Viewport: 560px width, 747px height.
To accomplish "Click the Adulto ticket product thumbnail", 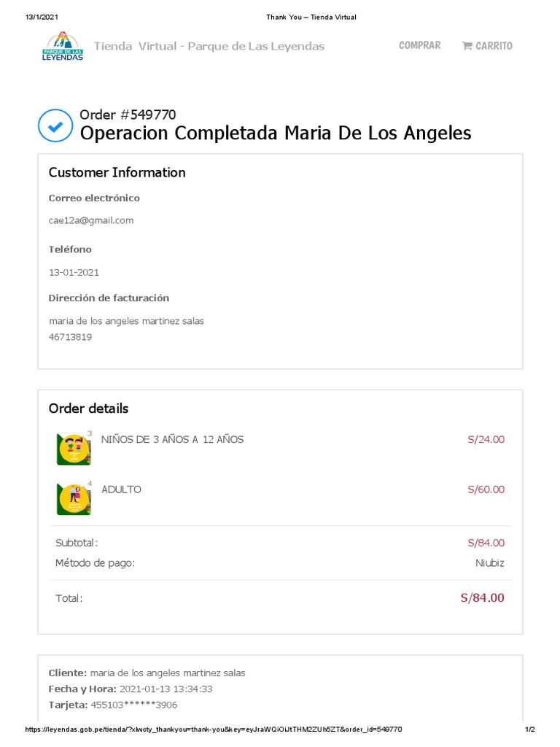I will 74,499.
